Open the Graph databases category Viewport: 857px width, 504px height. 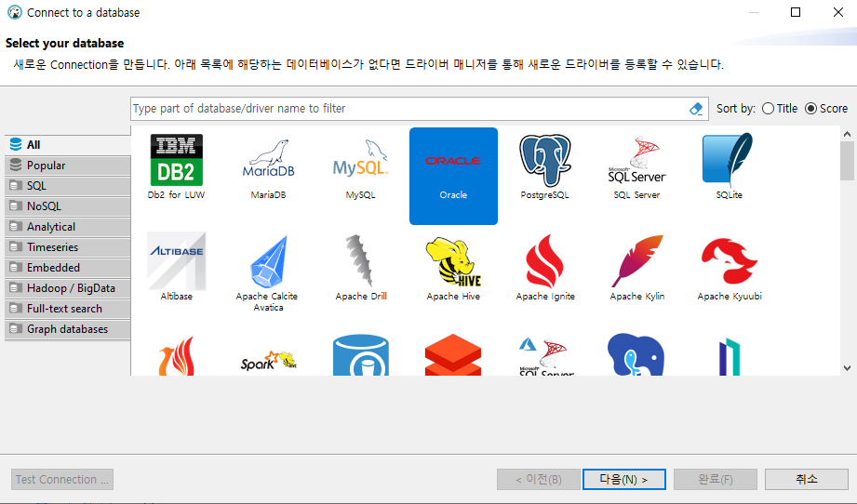(68, 329)
